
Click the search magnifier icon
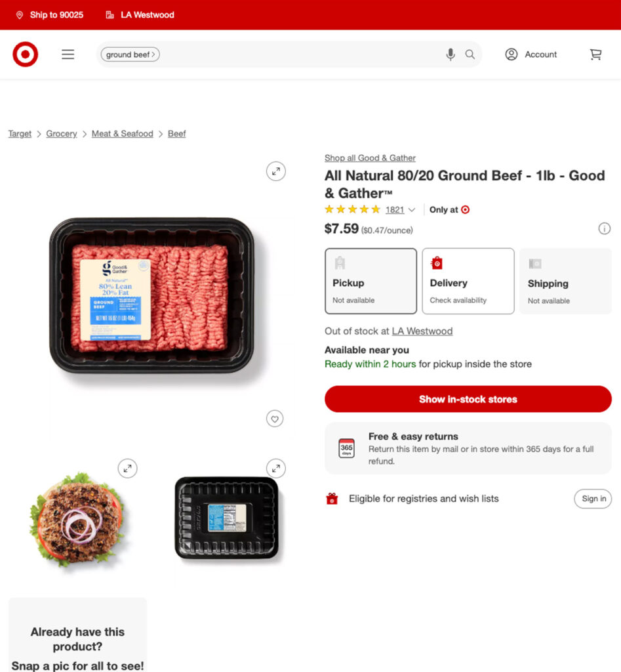pyautogui.click(x=470, y=54)
